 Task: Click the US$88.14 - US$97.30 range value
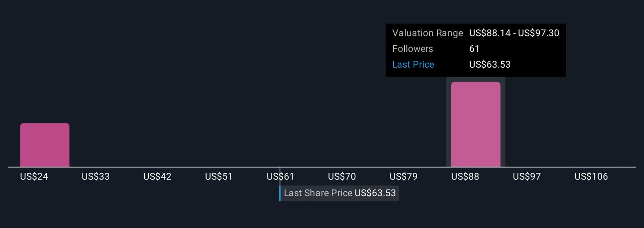514,33
